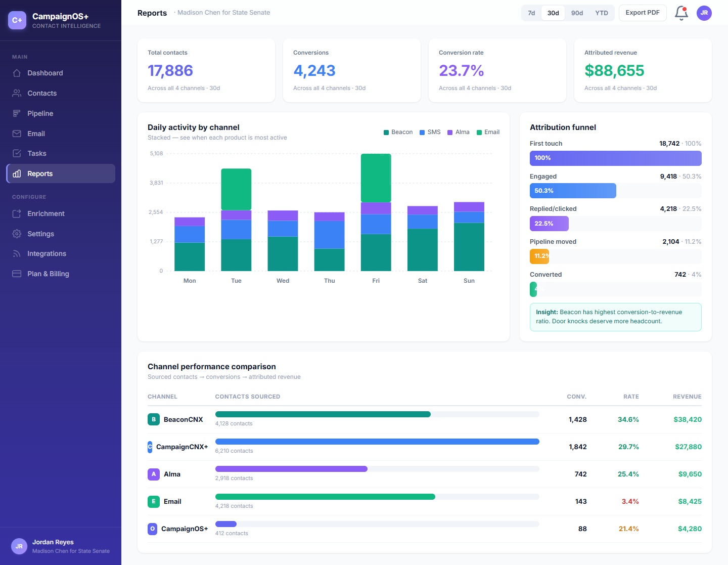Open notifications bell icon
Image resolution: width=728 pixels, height=565 pixels.
click(x=681, y=13)
